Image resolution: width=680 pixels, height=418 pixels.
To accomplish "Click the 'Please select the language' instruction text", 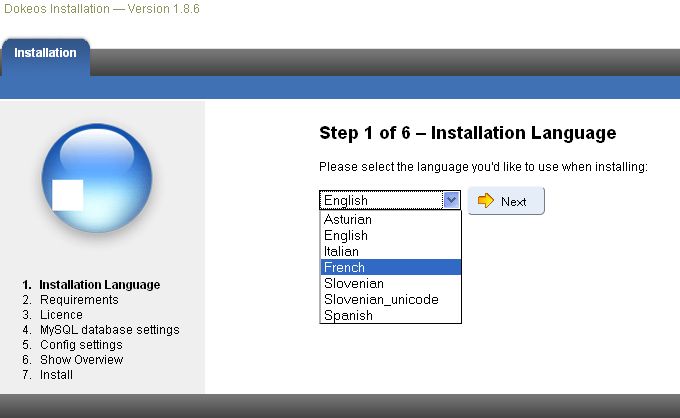I will click(x=483, y=167).
